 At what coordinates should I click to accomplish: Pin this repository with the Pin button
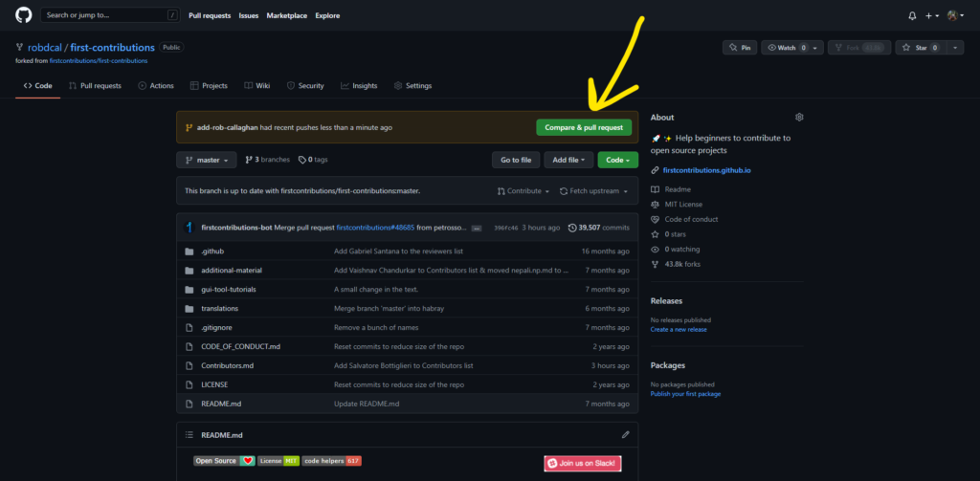pos(740,48)
